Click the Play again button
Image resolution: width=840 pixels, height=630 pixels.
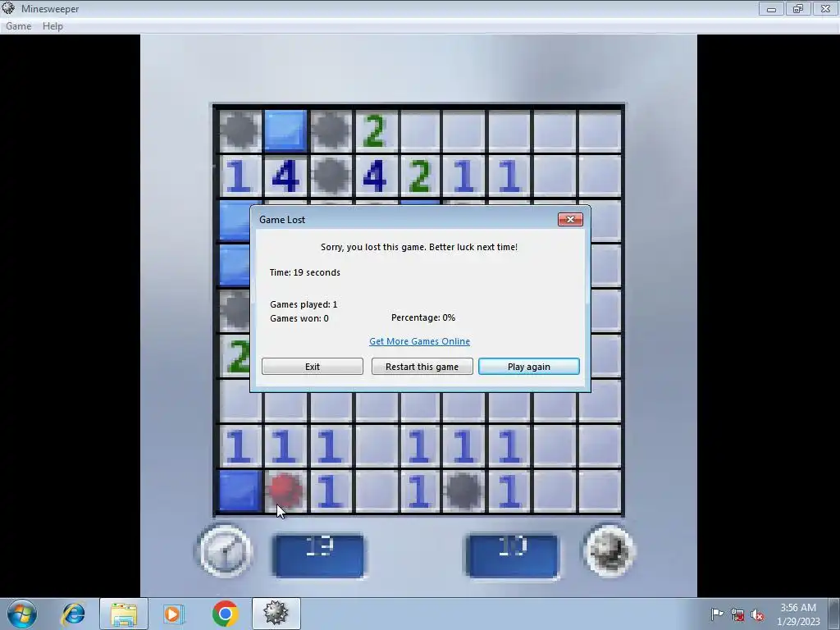tap(529, 367)
